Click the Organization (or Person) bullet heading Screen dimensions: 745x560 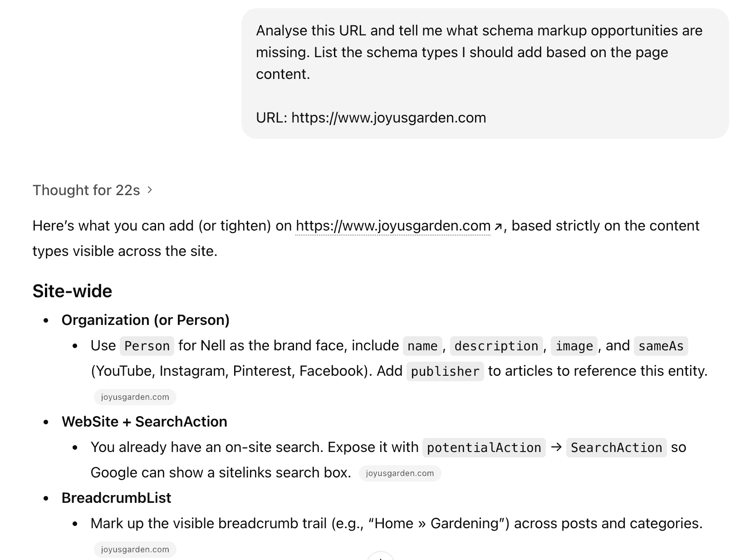[x=146, y=319]
